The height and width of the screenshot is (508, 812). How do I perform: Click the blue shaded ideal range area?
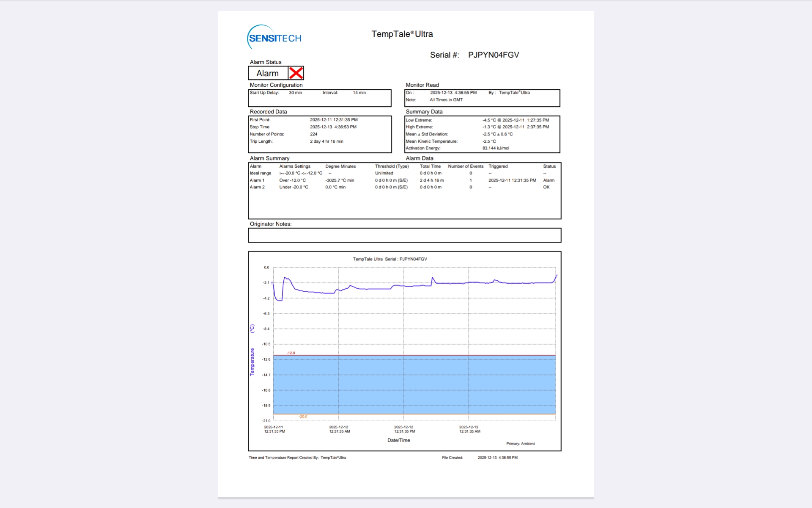pyautogui.click(x=414, y=384)
